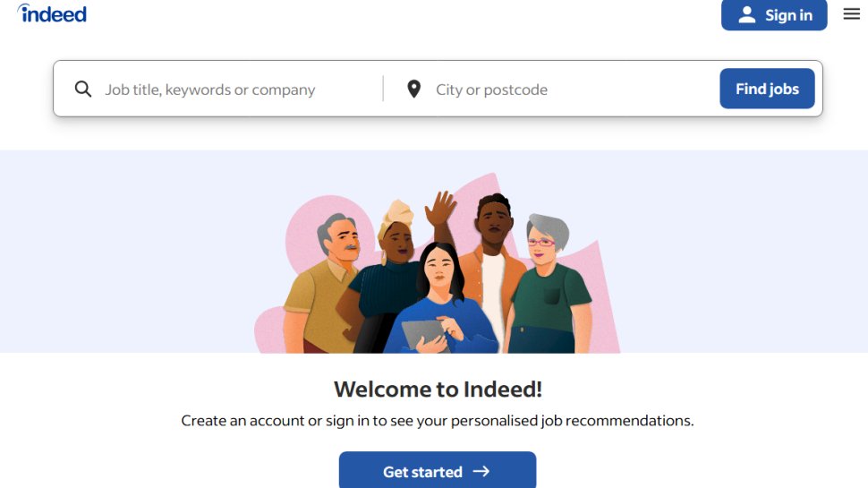The width and height of the screenshot is (868, 488).
Task: Click the Indeed logo
Action: point(52,13)
